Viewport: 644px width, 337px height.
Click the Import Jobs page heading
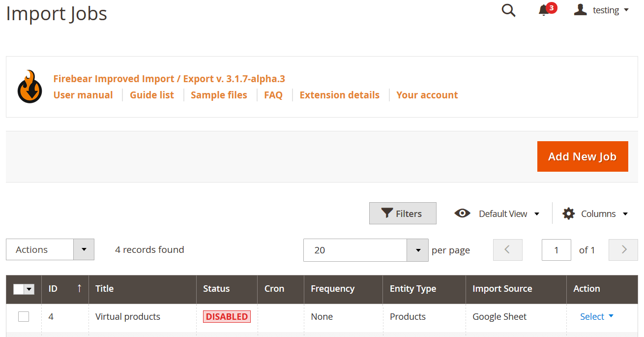pyautogui.click(x=57, y=14)
